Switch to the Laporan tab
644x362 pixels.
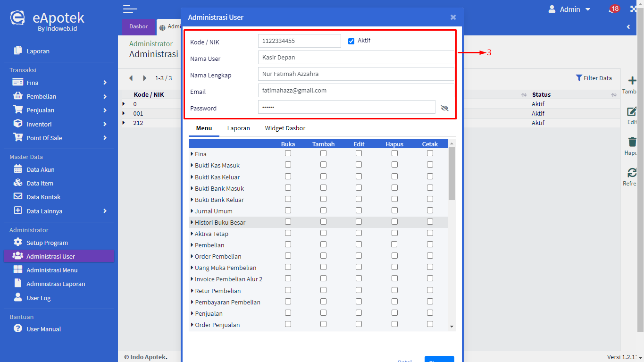click(x=238, y=128)
